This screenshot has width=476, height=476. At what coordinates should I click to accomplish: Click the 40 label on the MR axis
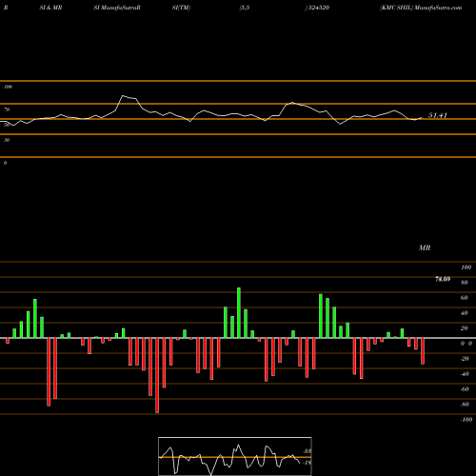(x=465, y=313)
